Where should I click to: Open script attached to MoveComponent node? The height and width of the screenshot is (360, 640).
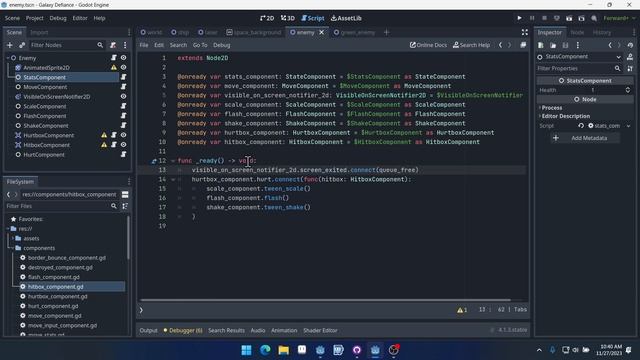pyautogui.click(x=123, y=87)
